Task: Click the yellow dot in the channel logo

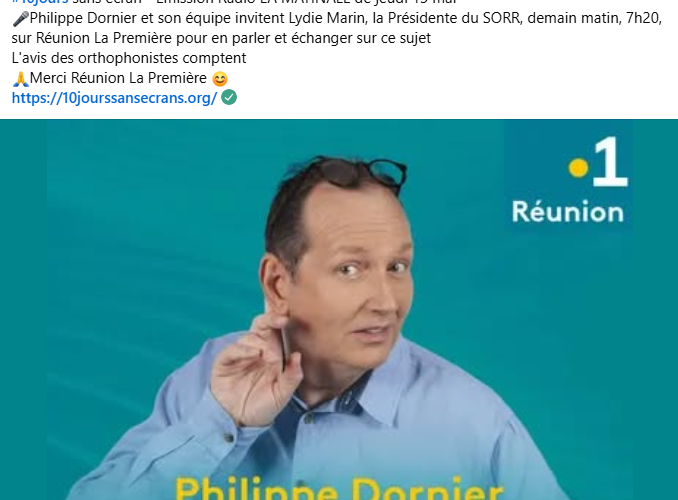Action: coord(578,168)
